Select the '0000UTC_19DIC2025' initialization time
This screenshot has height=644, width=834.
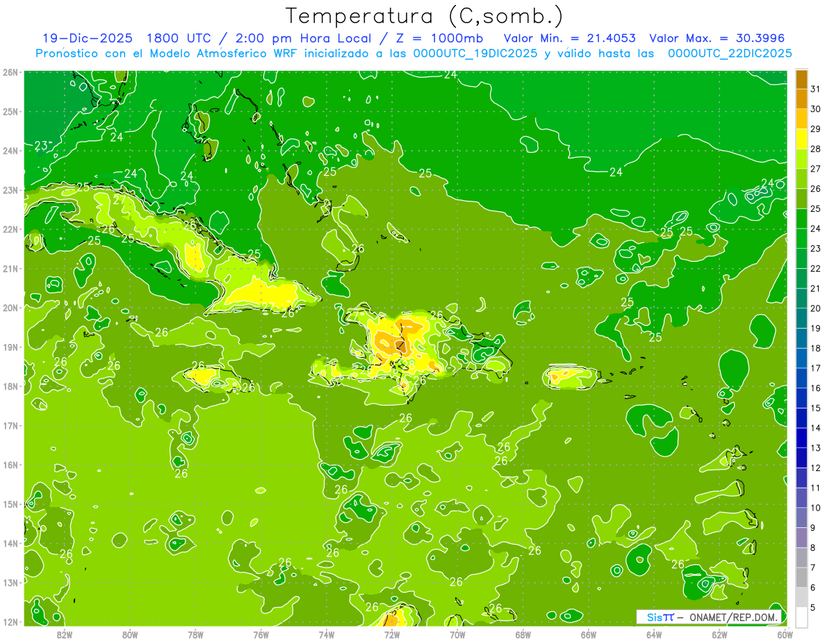[x=475, y=53]
